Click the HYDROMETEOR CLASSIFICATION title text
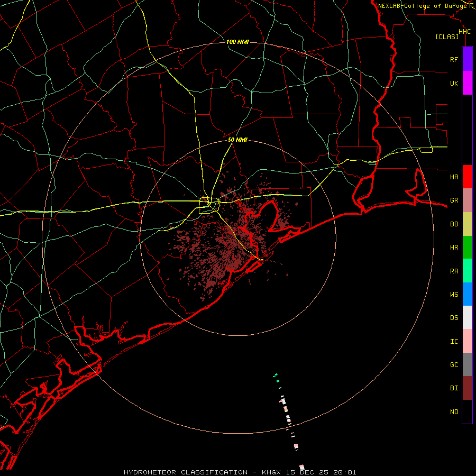This screenshot has width=476, height=476. pyautogui.click(x=186, y=472)
